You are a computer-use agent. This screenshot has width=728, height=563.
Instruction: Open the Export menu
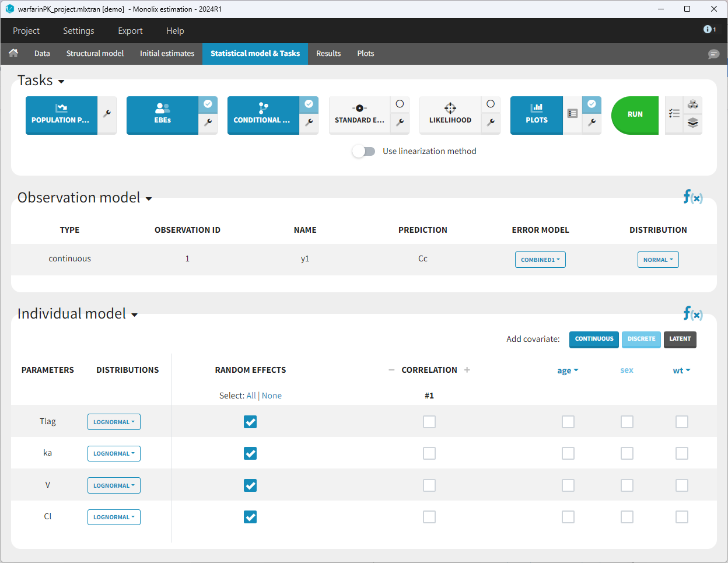tap(130, 31)
